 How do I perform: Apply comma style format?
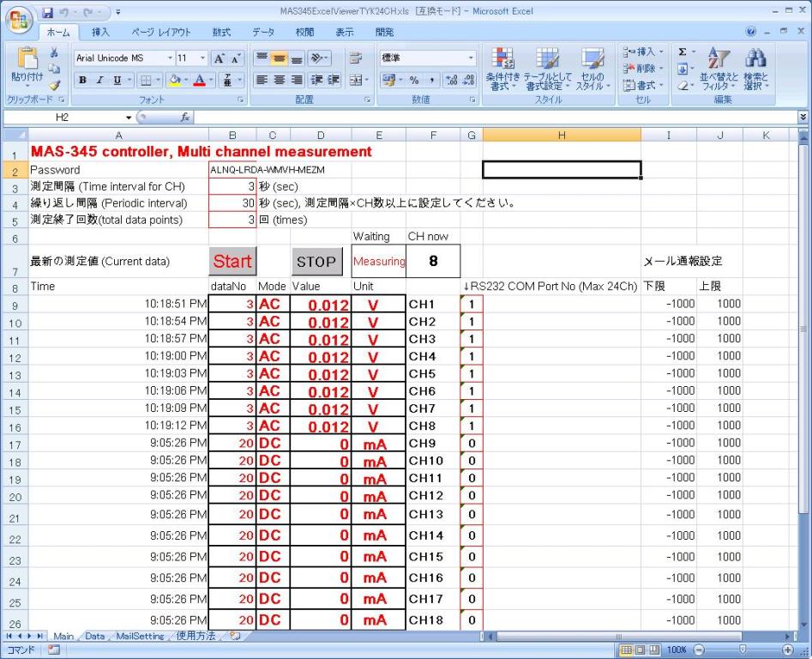(x=430, y=80)
